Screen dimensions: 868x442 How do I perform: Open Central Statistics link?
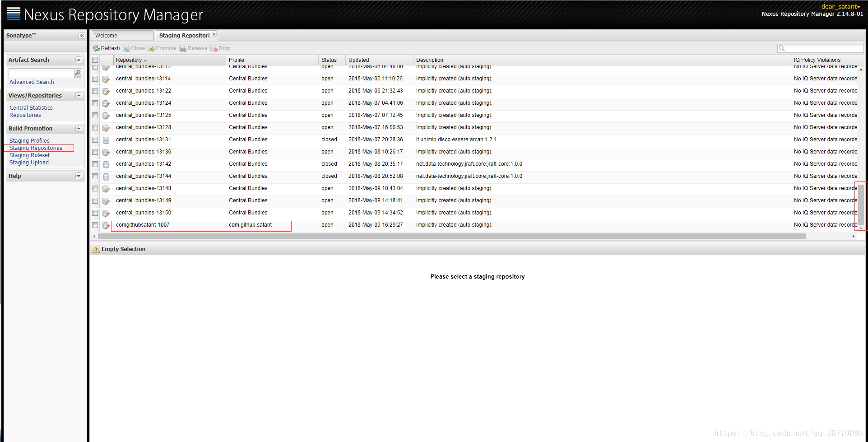[31, 108]
